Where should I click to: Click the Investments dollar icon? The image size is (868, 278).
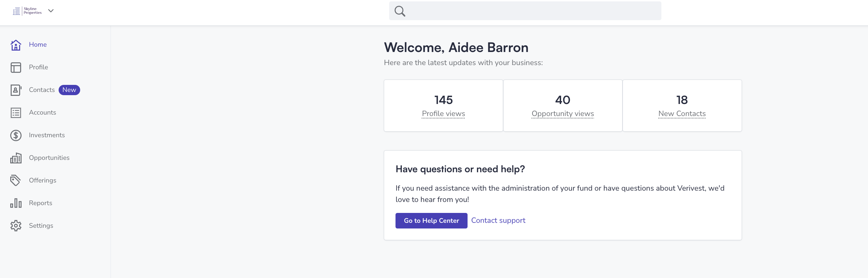click(16, 135)
